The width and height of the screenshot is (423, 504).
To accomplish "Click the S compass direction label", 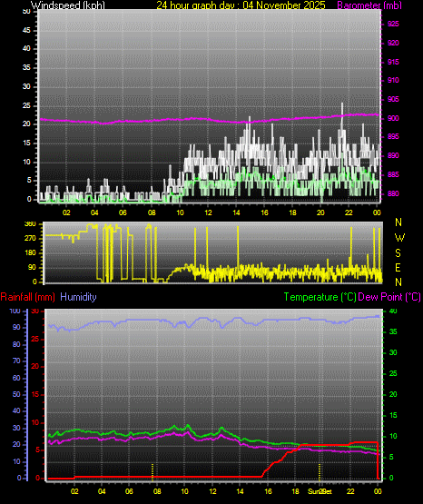I will 398,253.
